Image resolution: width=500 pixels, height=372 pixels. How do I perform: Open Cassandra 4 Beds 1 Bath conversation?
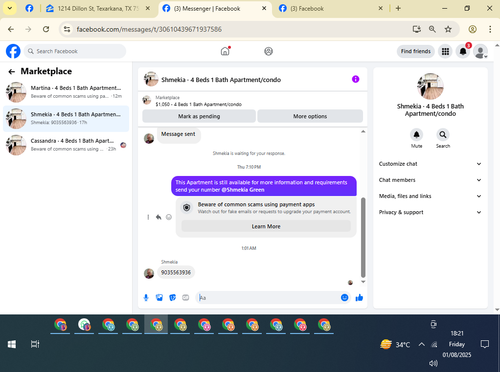[x=66, y=145]
